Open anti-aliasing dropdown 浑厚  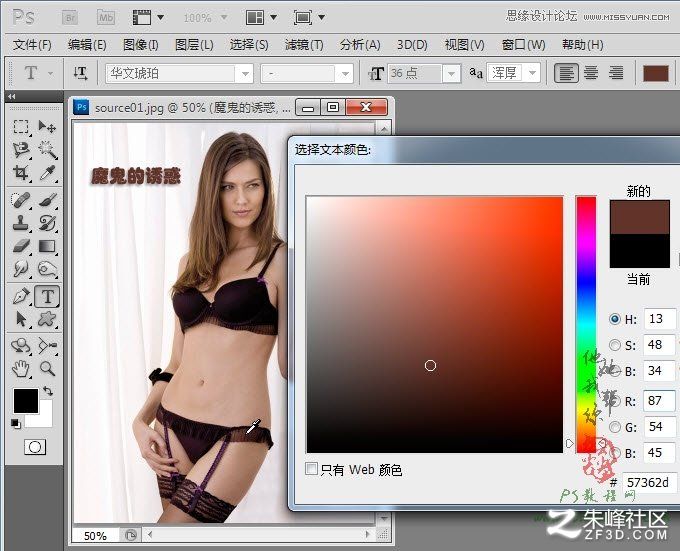(533, 73)
